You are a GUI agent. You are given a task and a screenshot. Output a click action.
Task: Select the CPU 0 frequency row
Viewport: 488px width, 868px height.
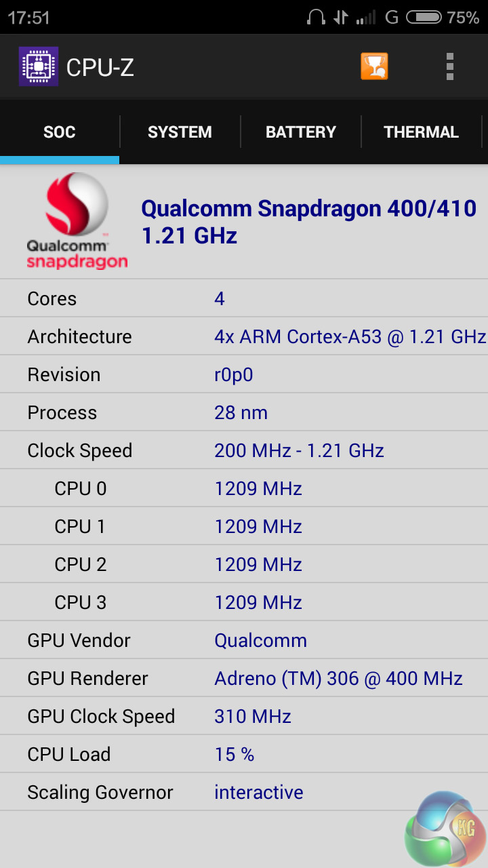[x=244, y=488]
